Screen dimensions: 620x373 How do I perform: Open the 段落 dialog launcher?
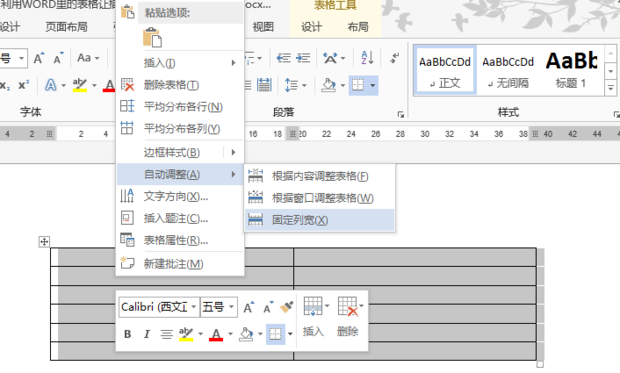coord(401,114)
